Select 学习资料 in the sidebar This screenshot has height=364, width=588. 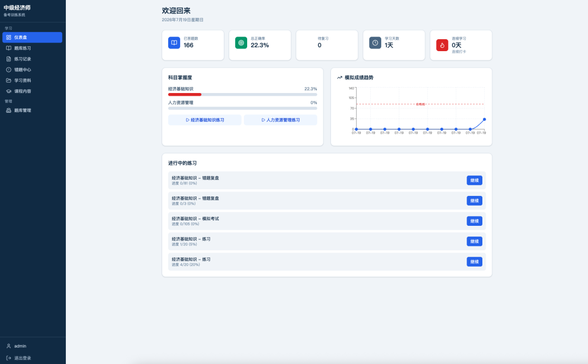point(32,80)
